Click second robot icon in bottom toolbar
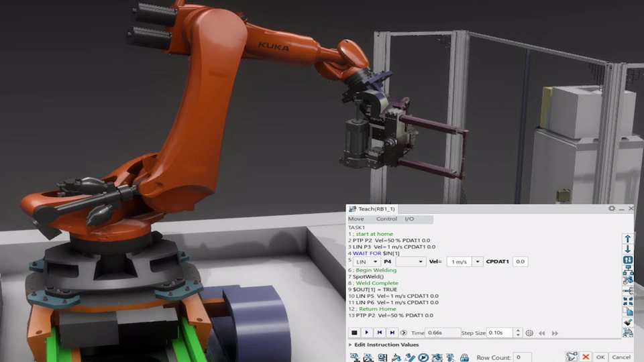 [x=368, y=357]
